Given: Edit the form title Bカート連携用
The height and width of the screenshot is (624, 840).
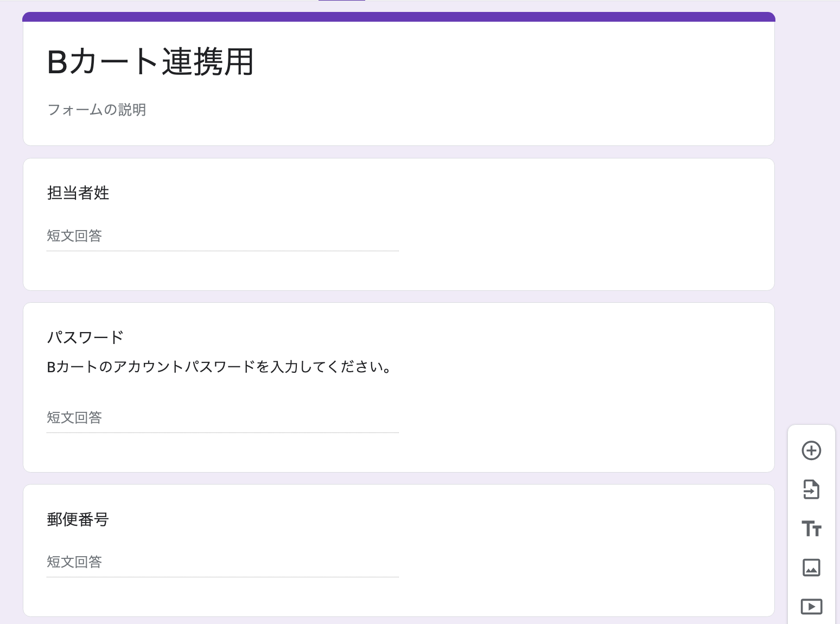Looking at the screenshot, I should 150,62.
